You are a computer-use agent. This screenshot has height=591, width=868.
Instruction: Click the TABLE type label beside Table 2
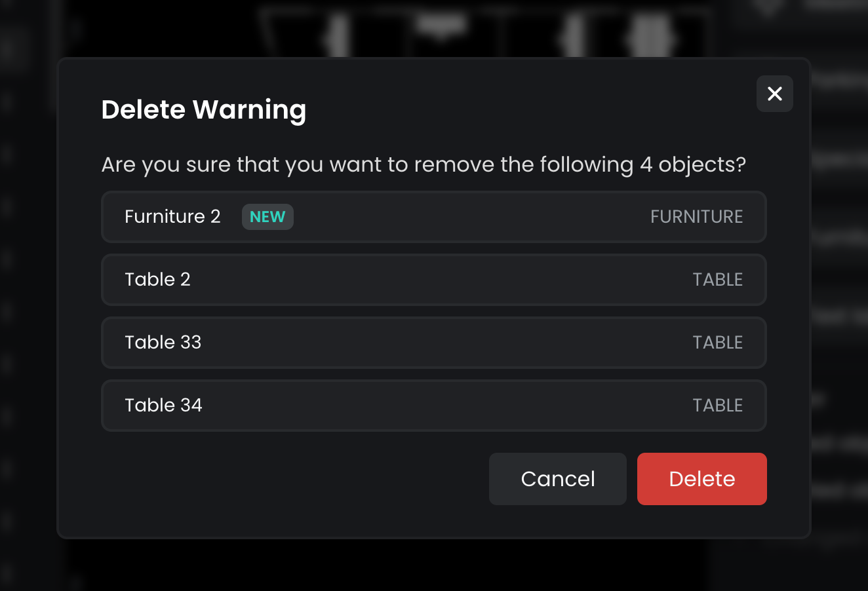[x=717, y=280]
